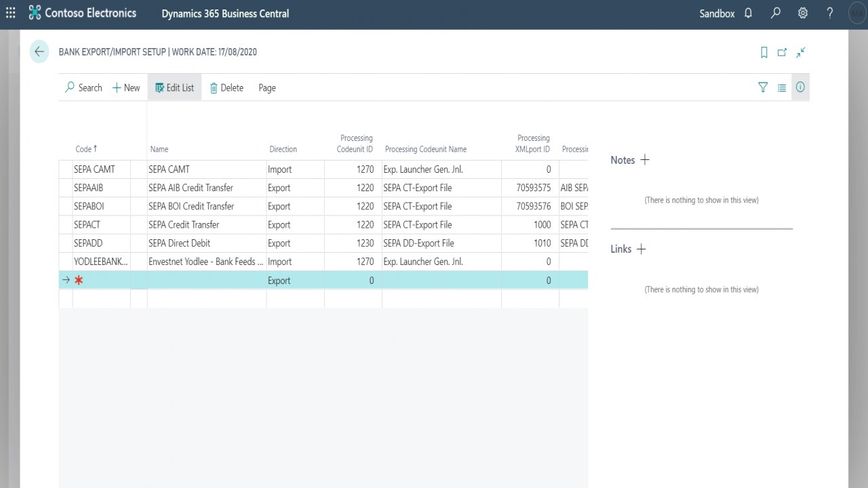The image size is (868, 488).
Task: Click the Links section heading
Action: (x=620, y=249)
